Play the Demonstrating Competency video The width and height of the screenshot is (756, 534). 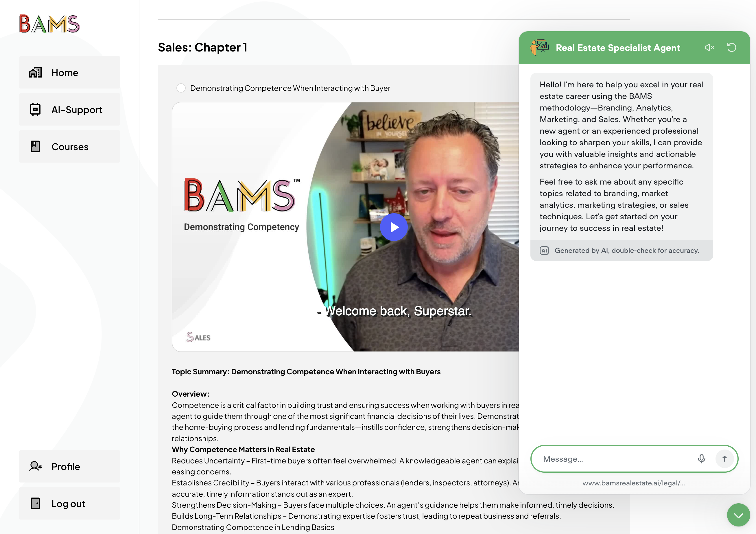click(x=394, y=227)
